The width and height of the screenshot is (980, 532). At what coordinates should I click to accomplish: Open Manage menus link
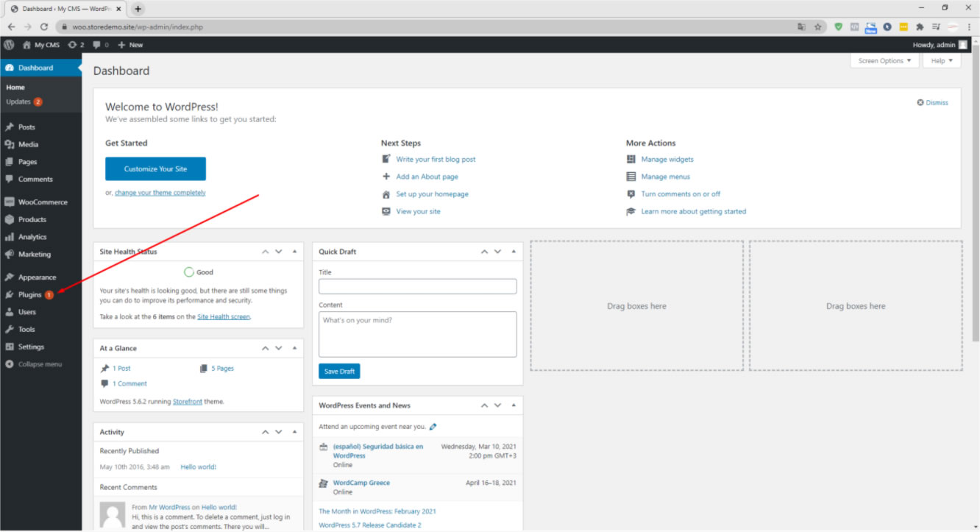coord(665,177)
